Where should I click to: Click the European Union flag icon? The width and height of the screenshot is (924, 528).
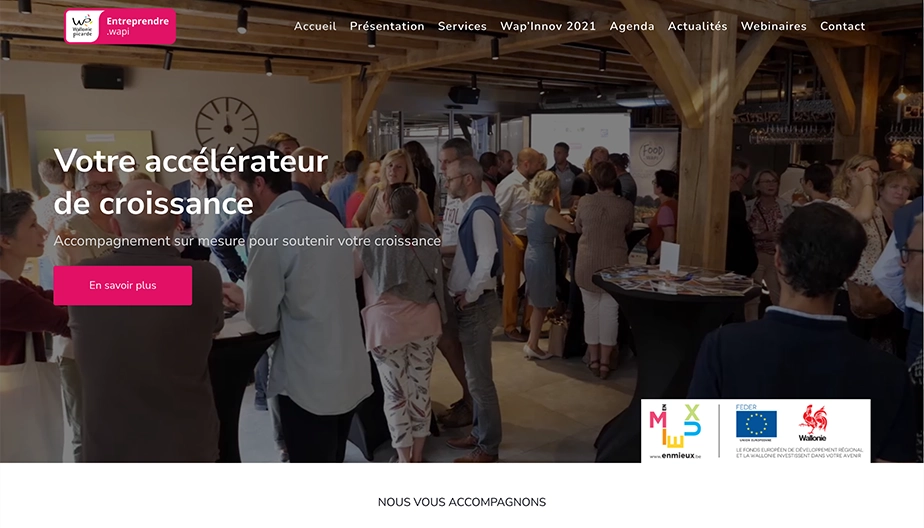pyautogui.click(x=756, y=424)
